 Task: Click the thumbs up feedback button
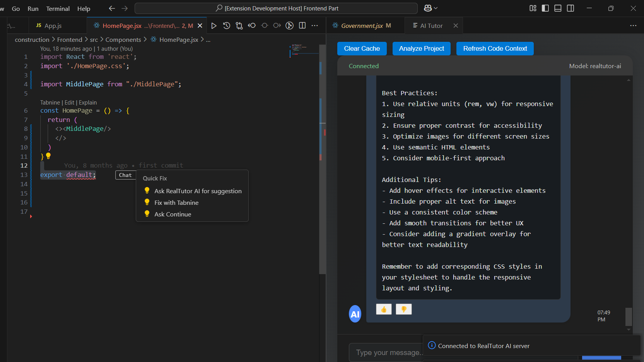click(x=384, y=309)
